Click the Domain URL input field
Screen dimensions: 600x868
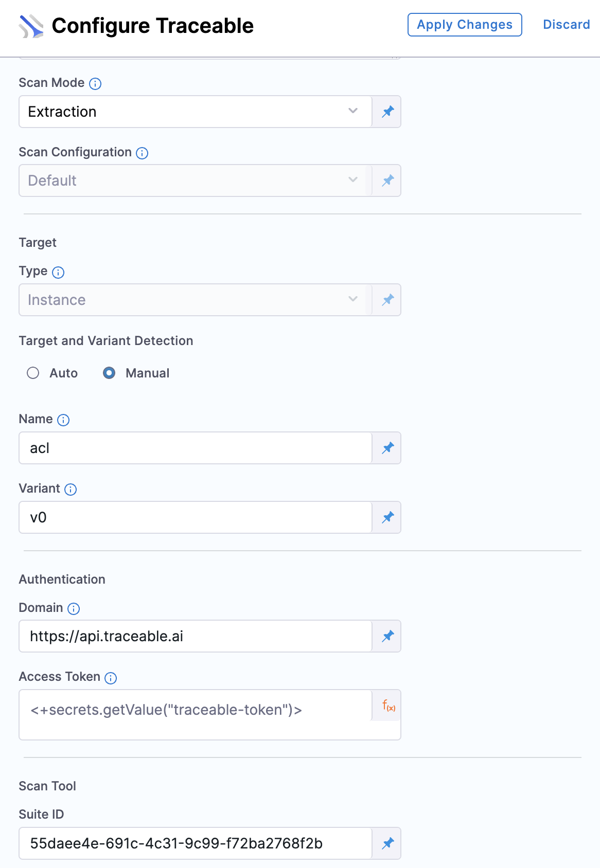click(x=196, y=636)
